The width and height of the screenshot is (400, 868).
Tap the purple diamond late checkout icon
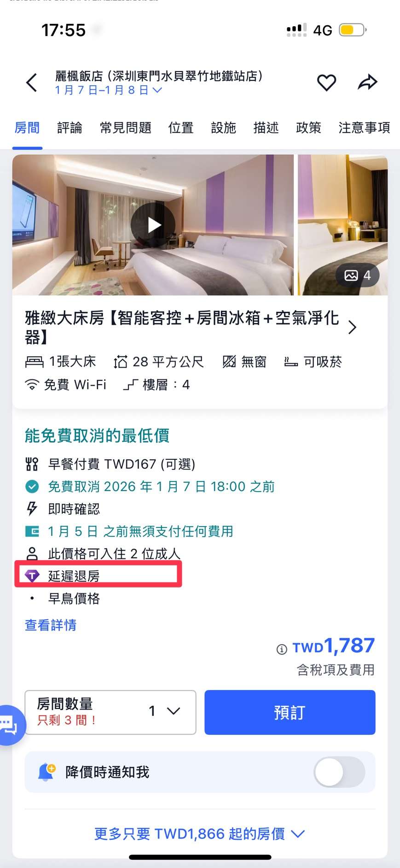(x=32, y=575)
